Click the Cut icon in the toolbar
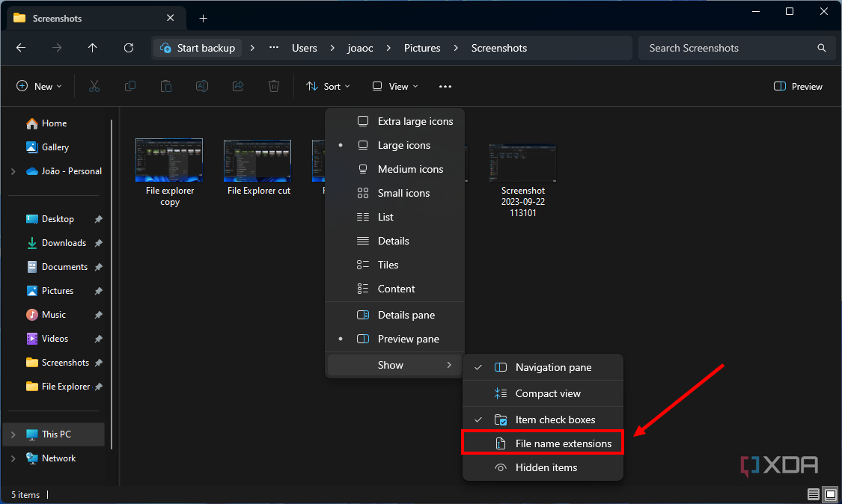Screen dimensions: 842x504 pyautogui.click(x=94, y=86)
